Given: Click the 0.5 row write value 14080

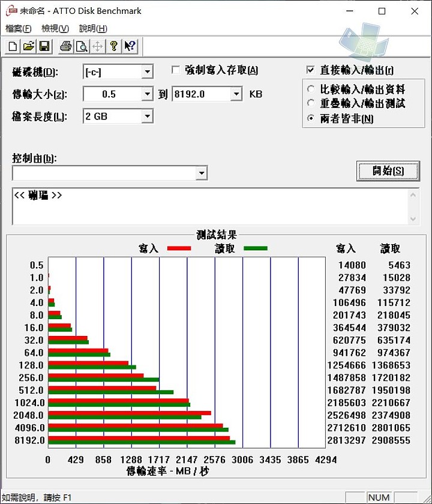Looking at the screenshot, I should pyautogui.click(x=352, y=265).
